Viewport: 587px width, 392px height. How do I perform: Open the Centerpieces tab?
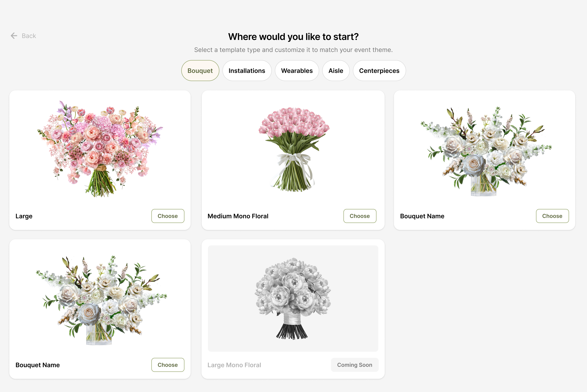[379, 71]
